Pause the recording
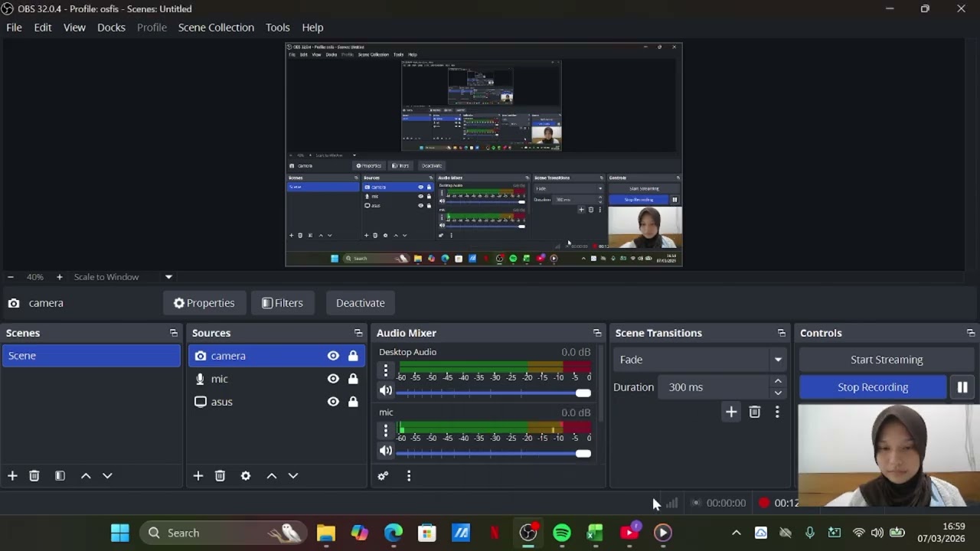The width and height of the screenshot is (980, 551). (962, 387)
